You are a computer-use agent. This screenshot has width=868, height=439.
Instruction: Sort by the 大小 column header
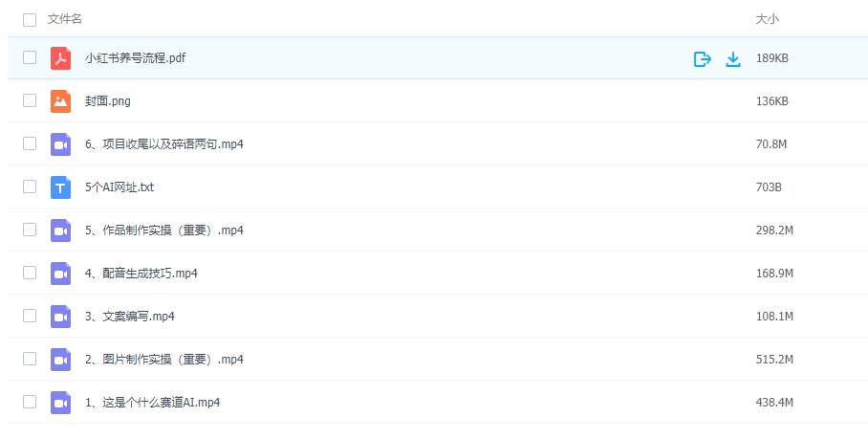click(768, 19)
